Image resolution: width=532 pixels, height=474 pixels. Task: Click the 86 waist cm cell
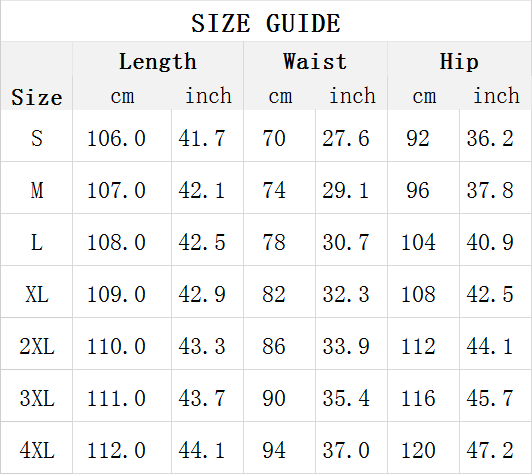pyautogui.click(x=274, y=346)
